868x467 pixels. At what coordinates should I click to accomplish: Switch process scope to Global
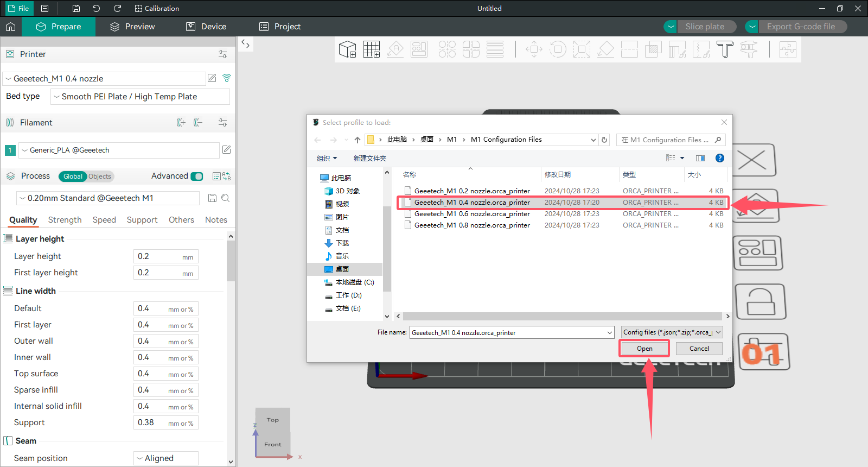click(73, 176)
